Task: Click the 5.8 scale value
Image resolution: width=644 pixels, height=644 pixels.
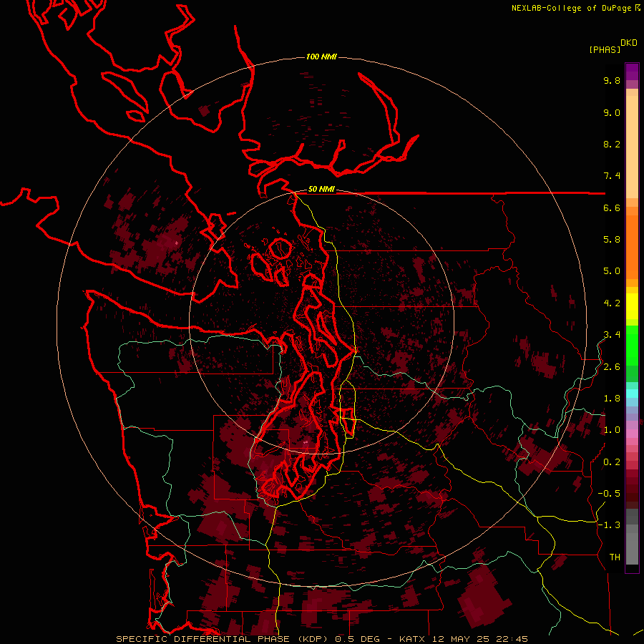Action: (x=612, y=240)
